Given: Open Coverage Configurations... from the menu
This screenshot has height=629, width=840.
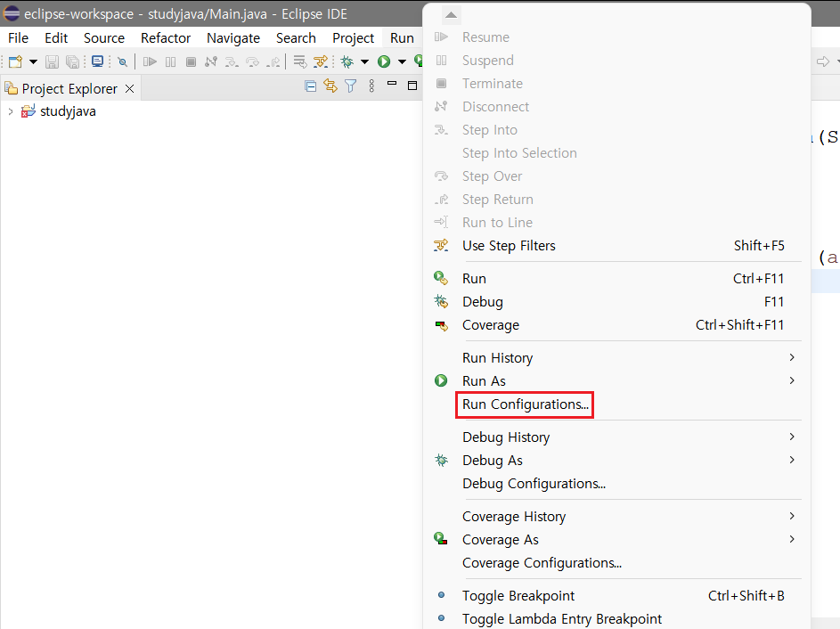Looking at the screenshot, I should [x=616, y=563].
